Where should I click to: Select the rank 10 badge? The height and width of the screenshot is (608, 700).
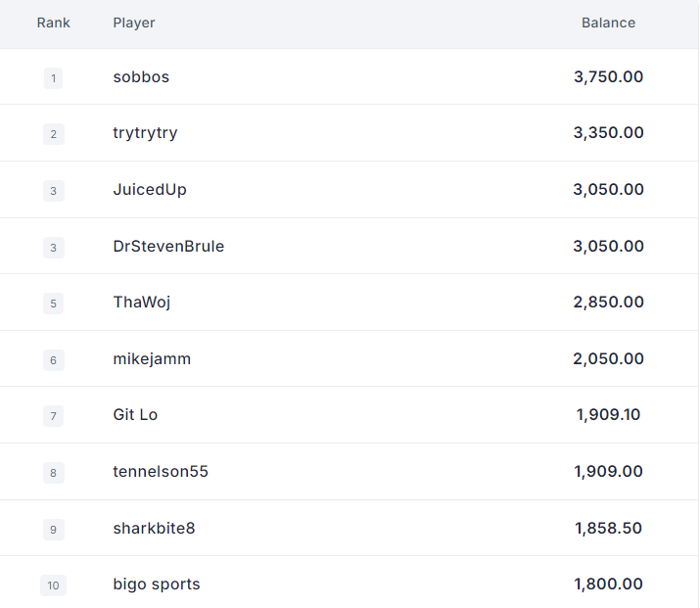click(x=53, y=585)
